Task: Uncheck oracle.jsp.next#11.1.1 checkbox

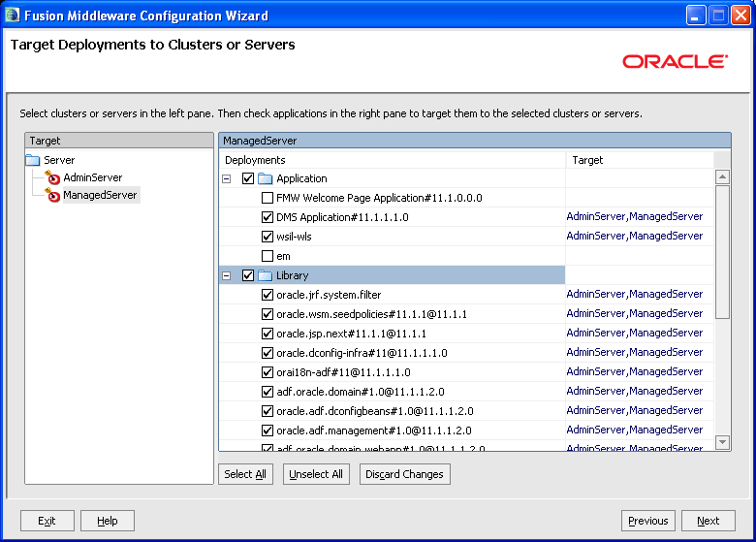Action: [x=268, y=334]
